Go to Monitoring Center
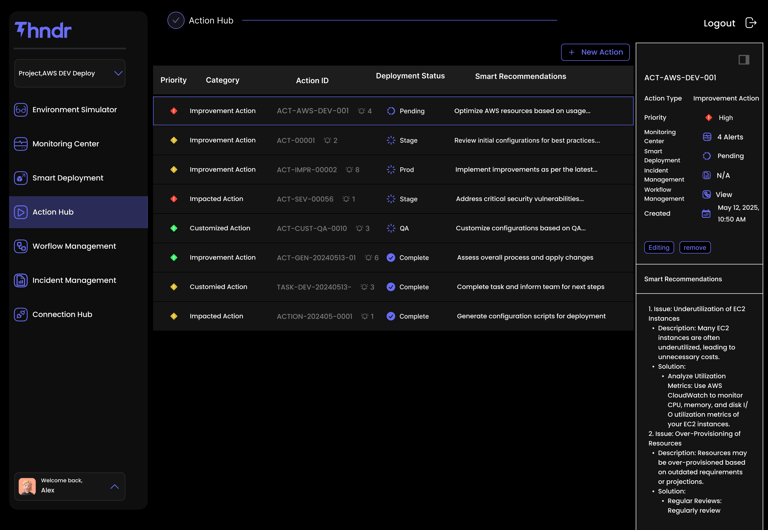 point(66,144)
